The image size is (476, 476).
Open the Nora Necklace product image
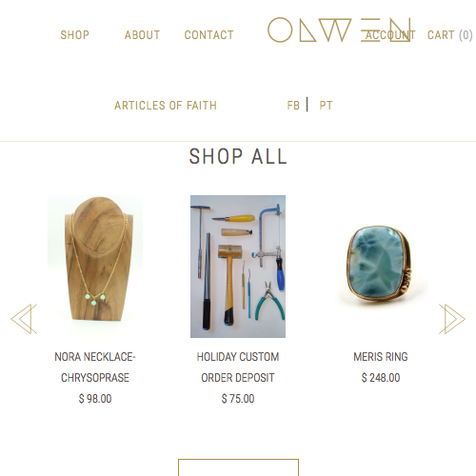pos(95,267)
